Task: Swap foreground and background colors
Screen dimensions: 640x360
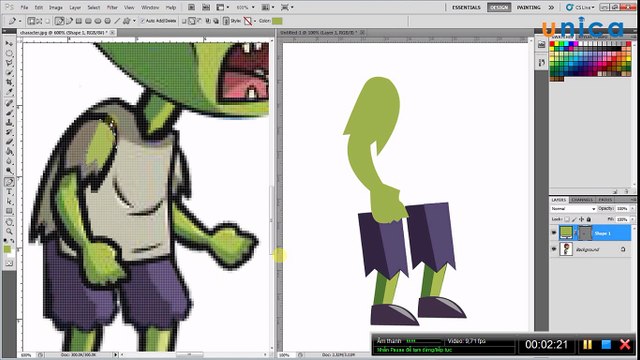Action: [x=12, y=241]
